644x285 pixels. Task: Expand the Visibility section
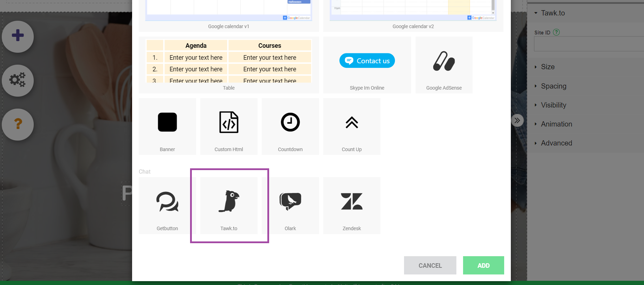(586, 105)
